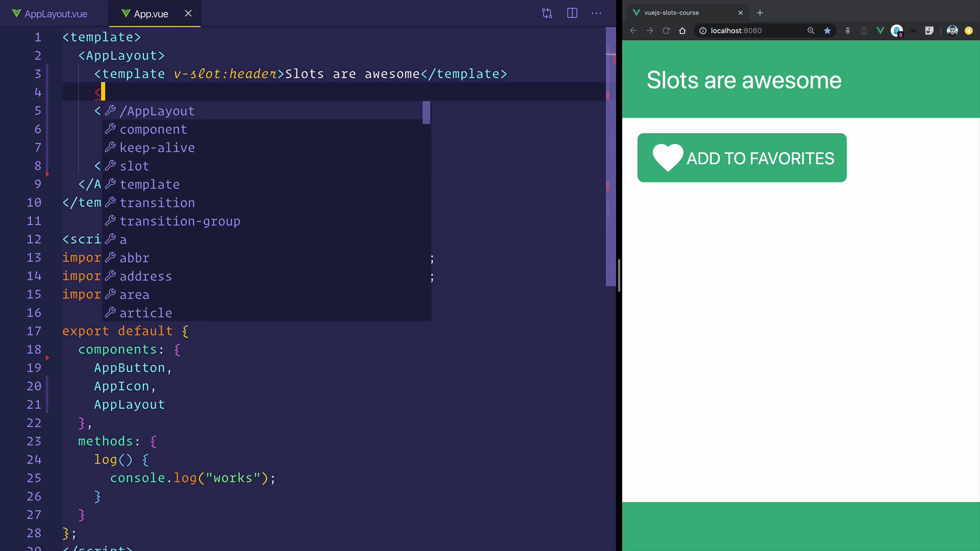Open the ghost extension with 0 badge
Screen dimensions: 980x551
point(897,31)
